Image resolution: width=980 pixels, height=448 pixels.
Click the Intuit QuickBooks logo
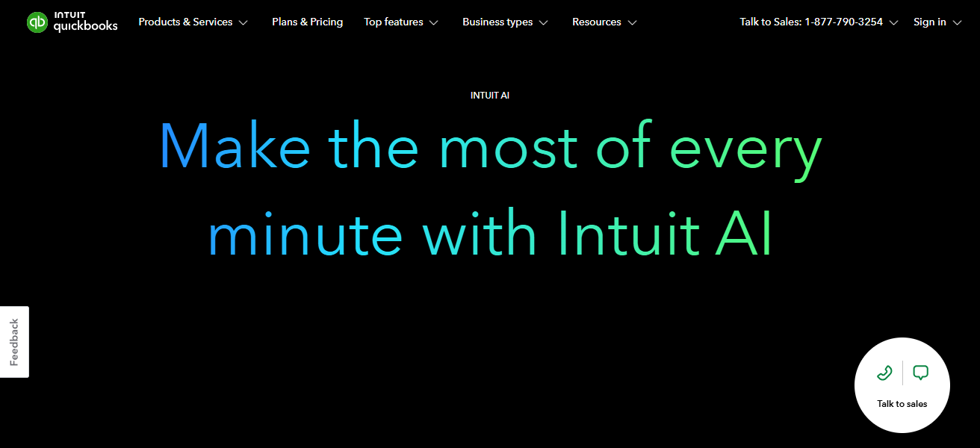click(72, 22)
